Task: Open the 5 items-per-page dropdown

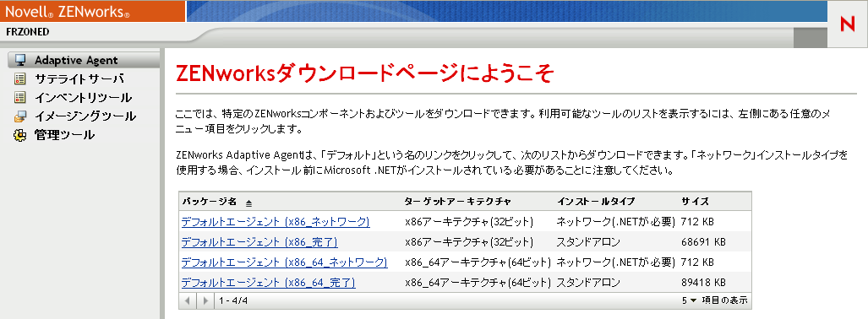Action: [689, 300]
